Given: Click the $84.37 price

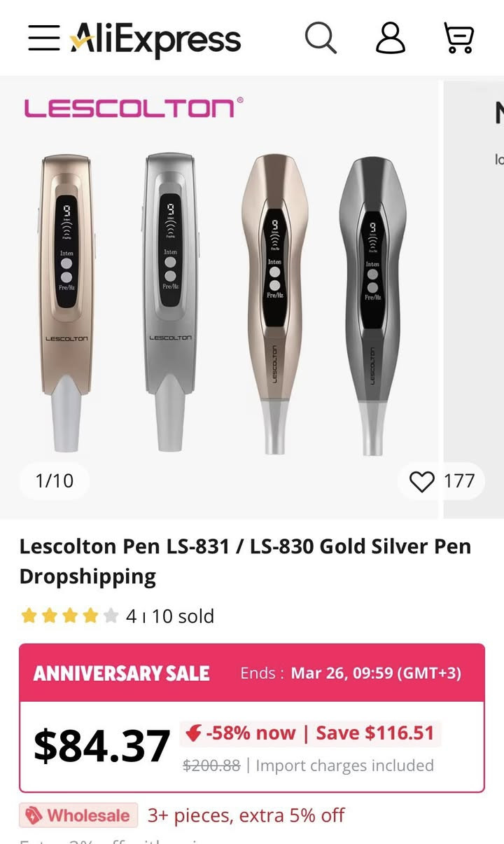Looking at the screenshot, I should [101, 746].
